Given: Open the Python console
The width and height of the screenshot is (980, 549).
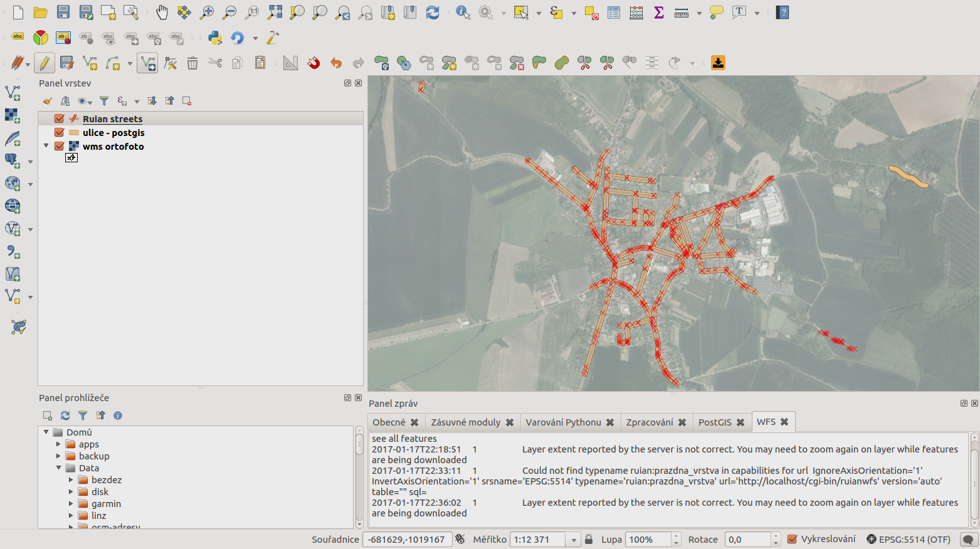Looking at the screenshot, I should coord(215,38).
